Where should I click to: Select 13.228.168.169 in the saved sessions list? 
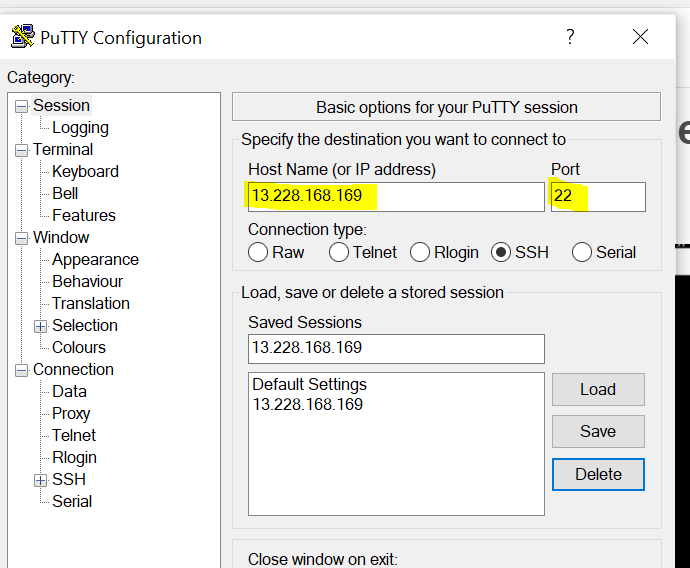tap(308, 404)
